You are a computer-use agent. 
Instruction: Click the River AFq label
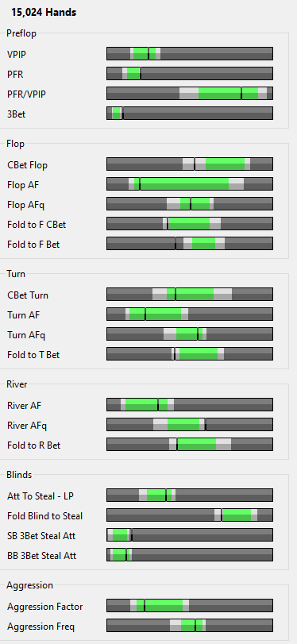pyautogui.click(x=27, y=426)
